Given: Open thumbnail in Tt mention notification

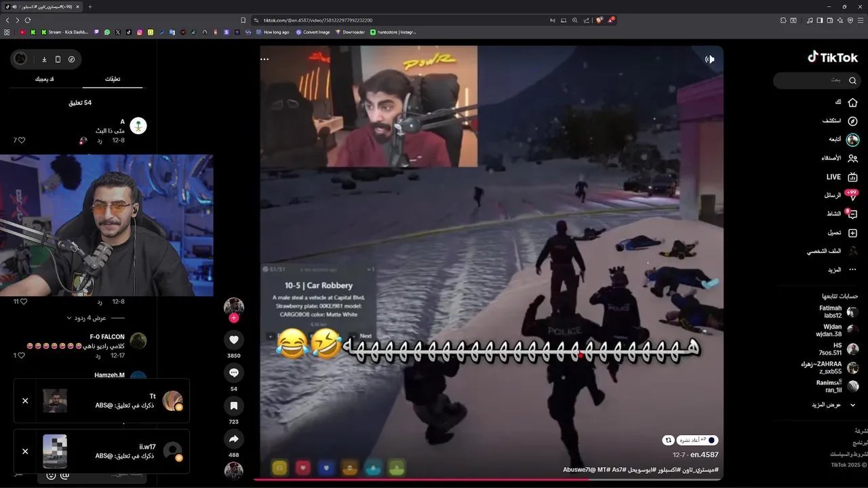Looking at the screenshot, I should (55, 401).
